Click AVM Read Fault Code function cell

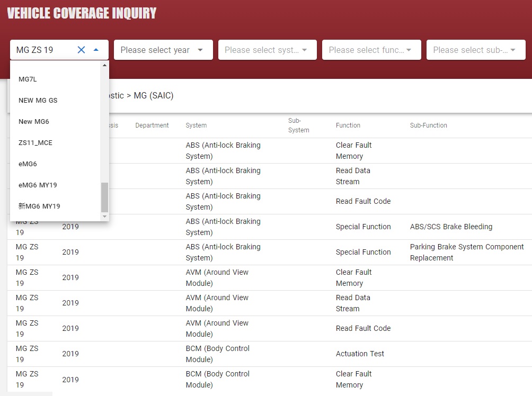pos(363,329)
